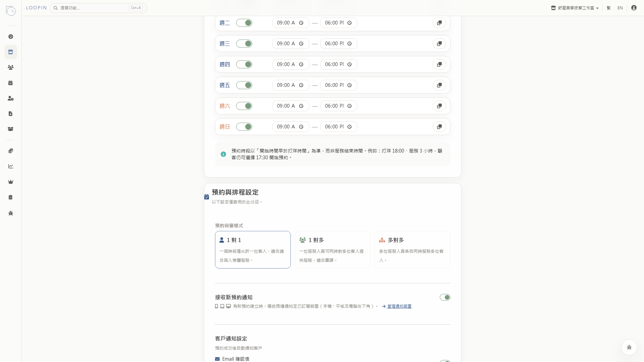Viewport: 644px width, 362px height.
Task: Click the LOOPIN brand text
Action: click(x=37, y=8)
